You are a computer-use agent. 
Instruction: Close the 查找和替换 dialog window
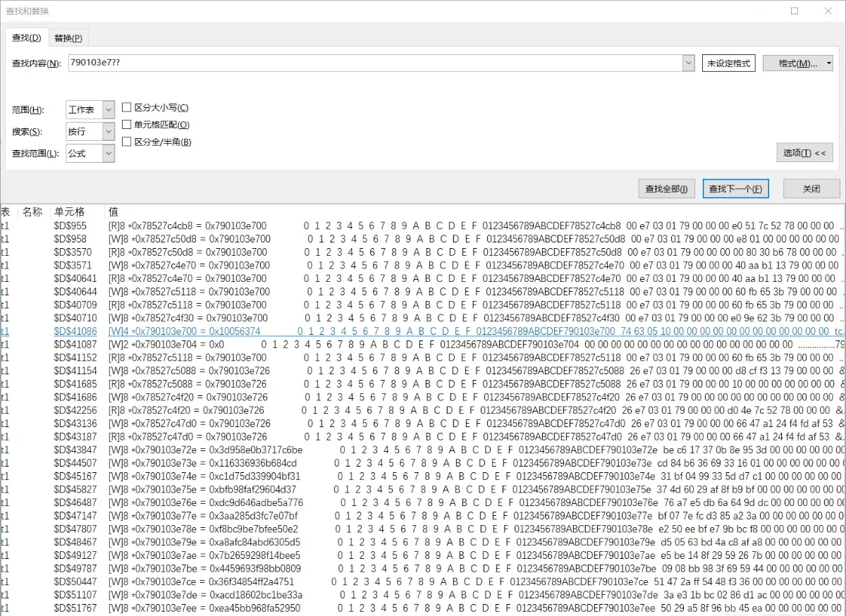tap(828, 11)
